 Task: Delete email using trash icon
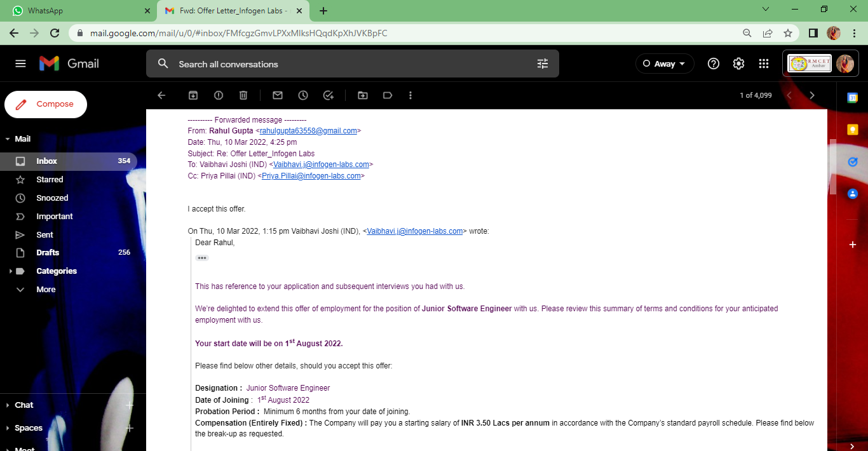point(243,95)
